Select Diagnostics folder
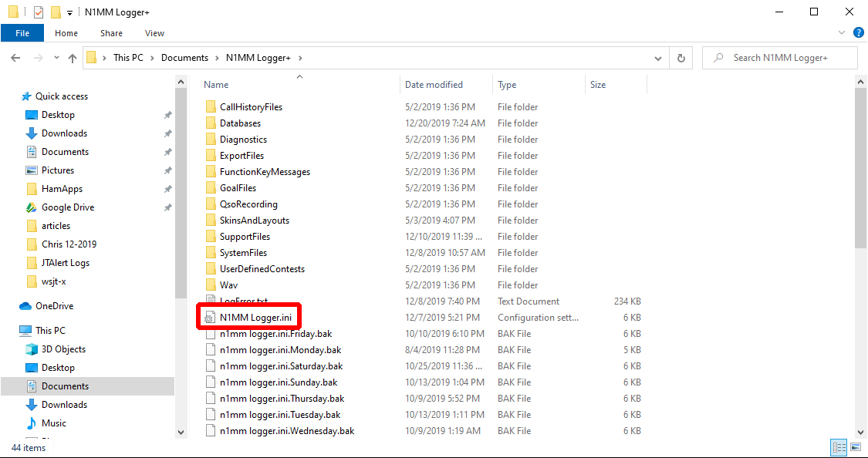This screenshot has width=868, height=458. coord(243,140)
